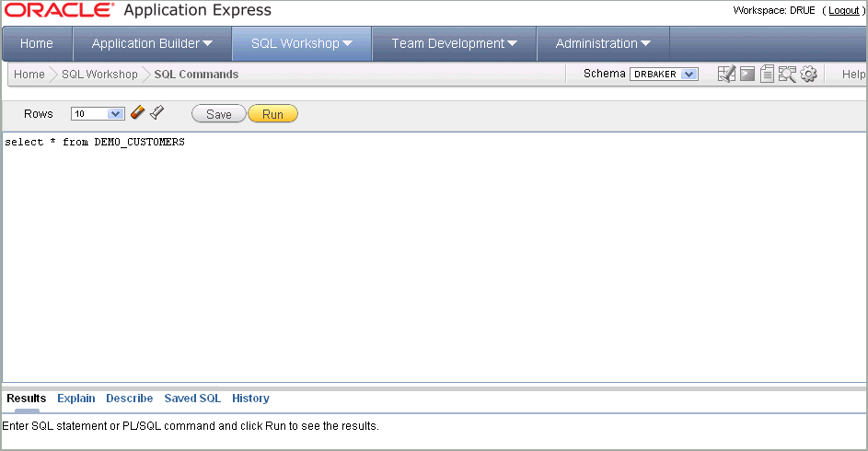Open the Object Browser icon

pos(726,75)
